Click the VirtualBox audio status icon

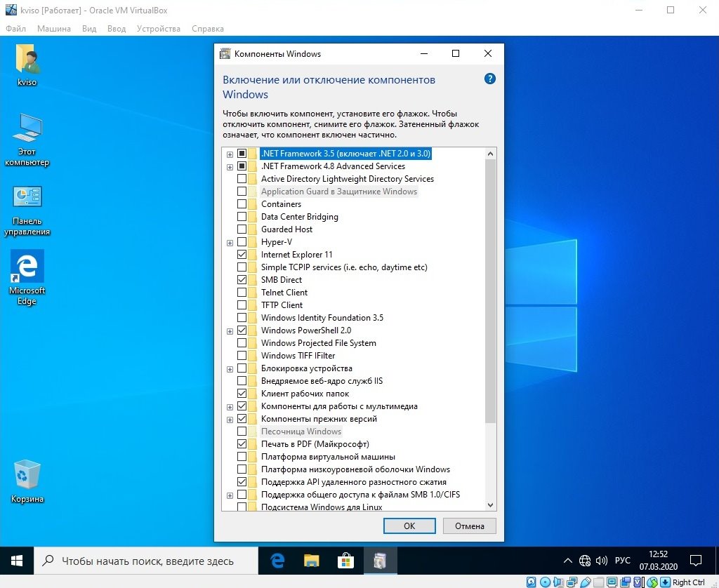click(558, 582)
